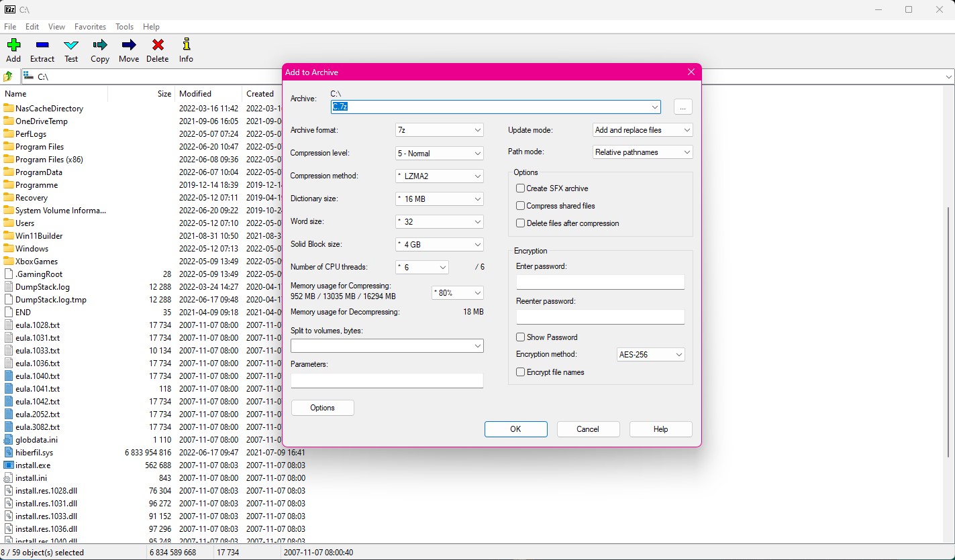Image resolution: width=955 pixels, height=560 pixels.
Task: Click the Move toolbar icon
Action: tap(129, 46)
